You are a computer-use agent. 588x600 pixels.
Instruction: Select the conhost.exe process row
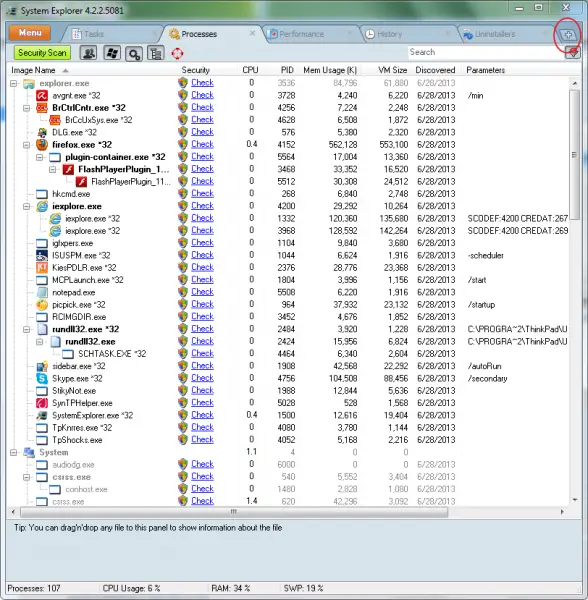[x=288, y=489]
